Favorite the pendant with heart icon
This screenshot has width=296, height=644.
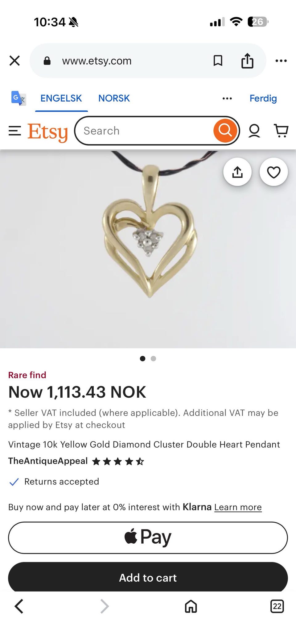point(273,172)
